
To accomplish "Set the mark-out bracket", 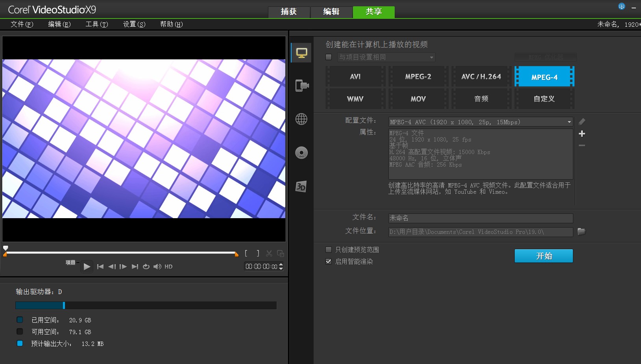I will 258,254.
